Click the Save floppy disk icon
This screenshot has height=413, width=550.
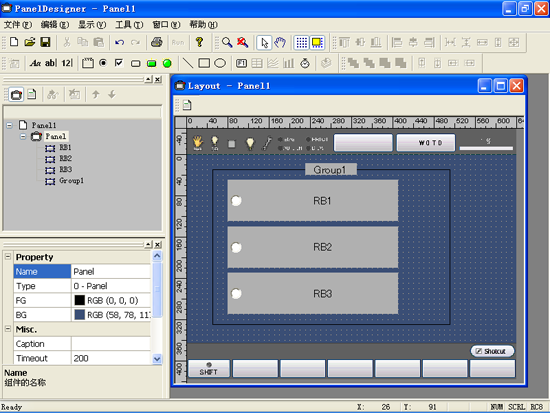point(45,42)
